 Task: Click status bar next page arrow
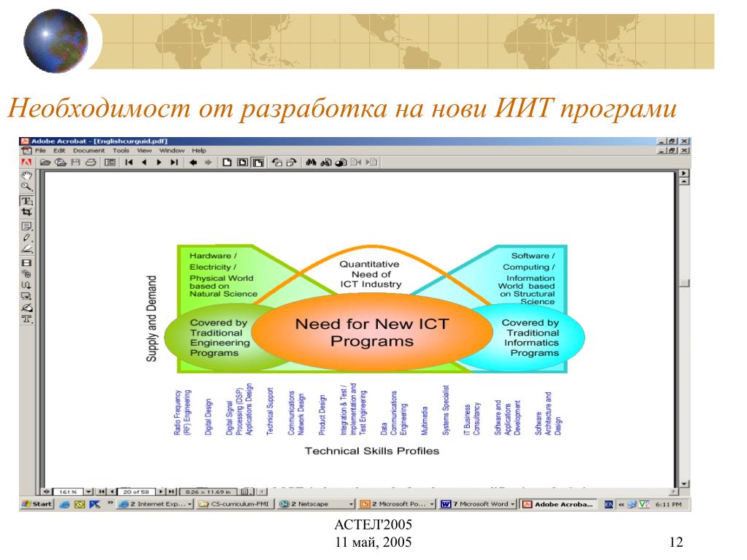161,491
